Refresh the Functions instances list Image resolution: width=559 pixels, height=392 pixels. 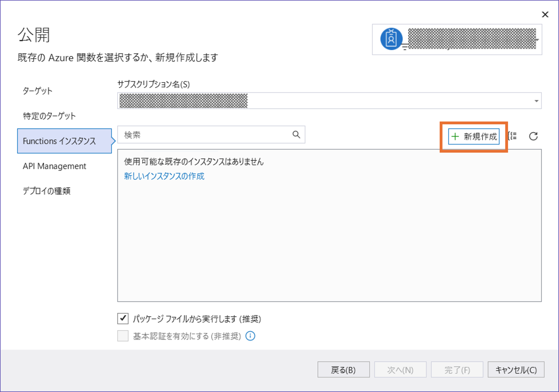pyautogui.click(x=534, y=136)
